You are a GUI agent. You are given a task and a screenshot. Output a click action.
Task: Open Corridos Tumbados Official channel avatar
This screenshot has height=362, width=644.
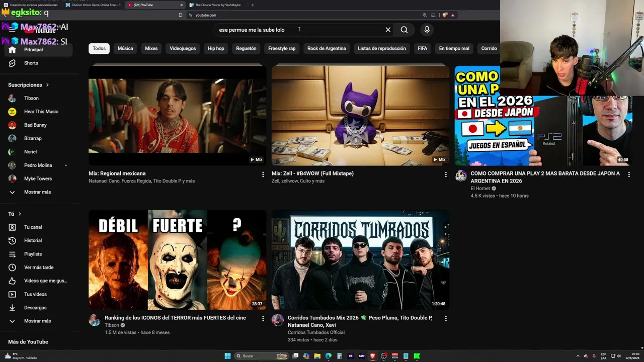(x=278, y=320)
